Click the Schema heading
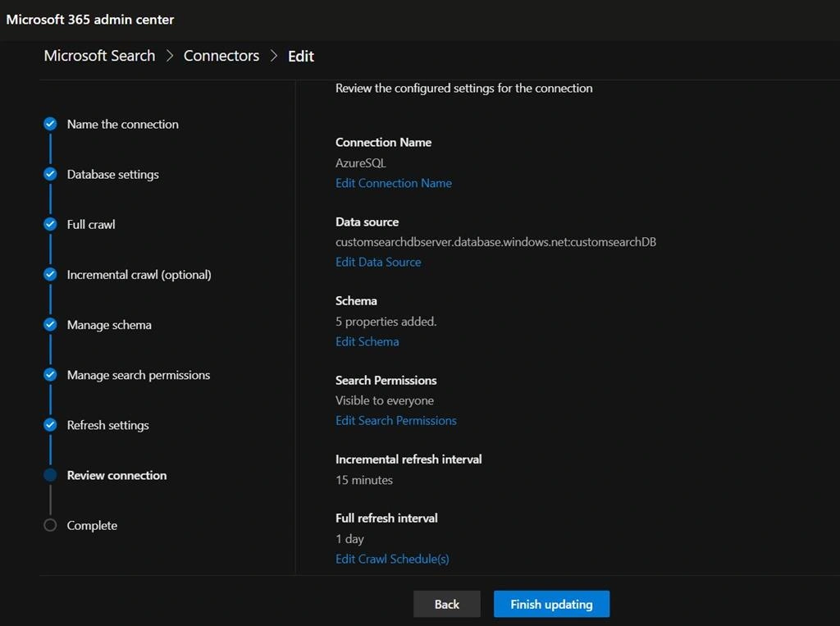This screenshot has width=840, height=626. (356, 301)
